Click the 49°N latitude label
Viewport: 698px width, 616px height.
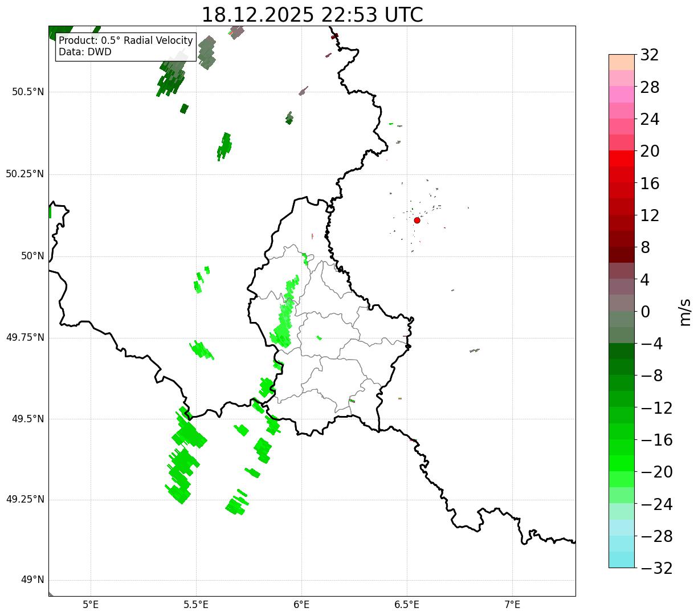[x=32, y=580]
